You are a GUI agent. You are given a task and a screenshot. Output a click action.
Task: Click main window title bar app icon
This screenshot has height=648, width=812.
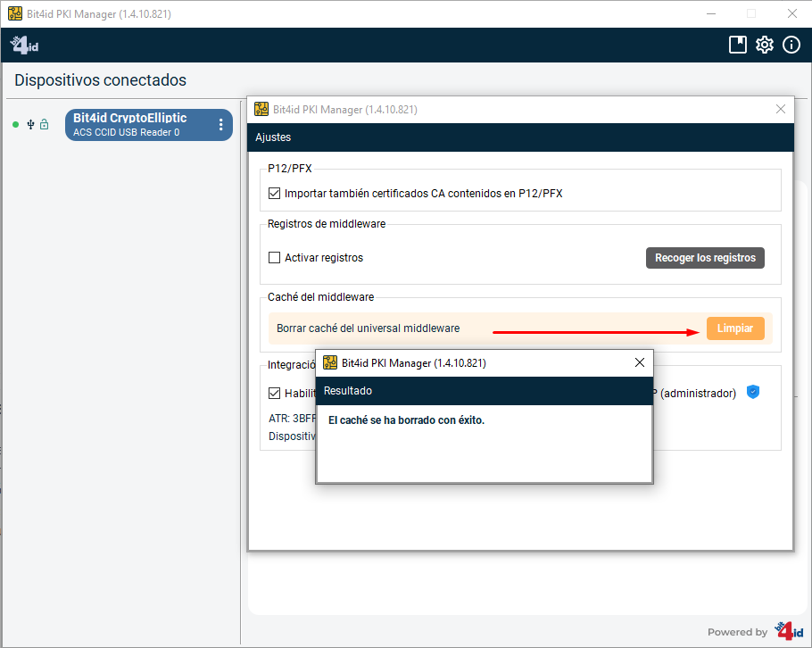click(x=15, y=13)
